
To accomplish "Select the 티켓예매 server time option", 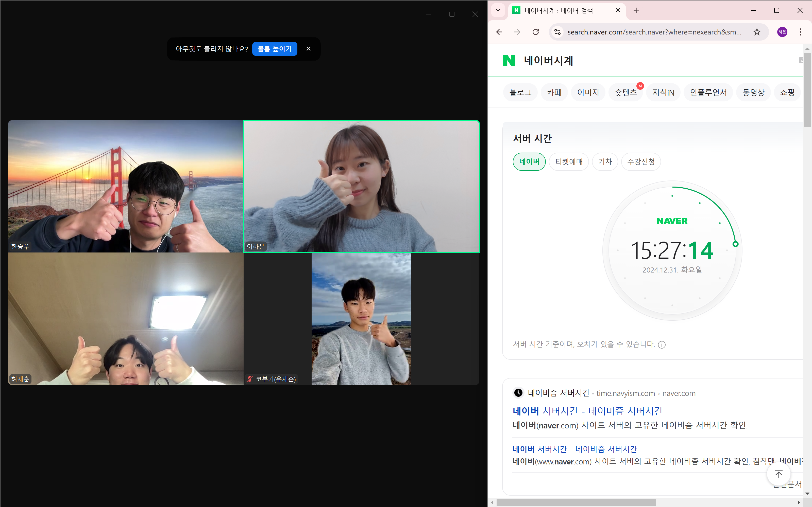I will click(x=569, y=162).
